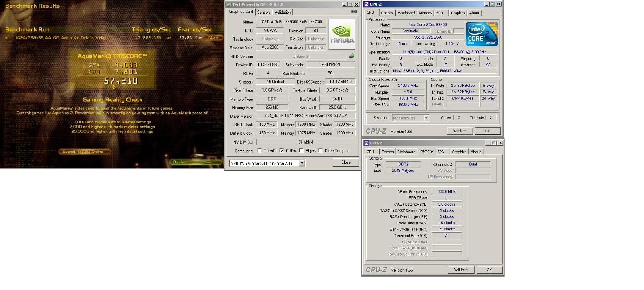Screen dimensions: 644x290
Task: Click the DRAM Frequency 400.0 MHz value
Action: point(446,191)
